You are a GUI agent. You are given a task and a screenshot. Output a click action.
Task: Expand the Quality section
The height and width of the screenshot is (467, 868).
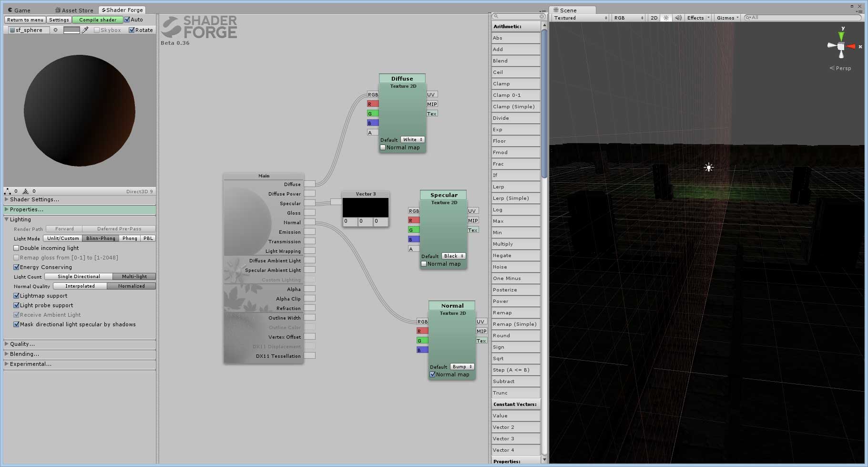coord(80,344)
